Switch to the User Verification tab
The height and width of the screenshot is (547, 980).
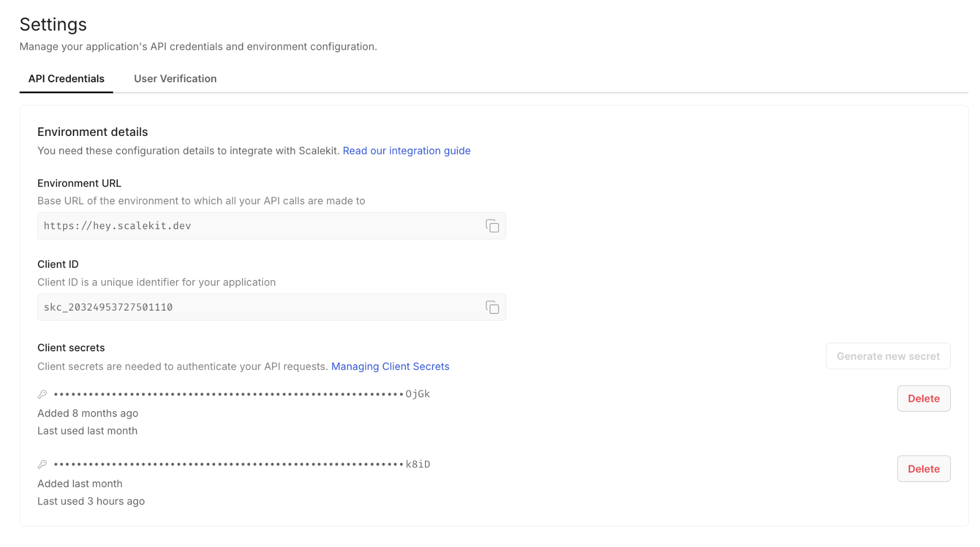(175, 79)
